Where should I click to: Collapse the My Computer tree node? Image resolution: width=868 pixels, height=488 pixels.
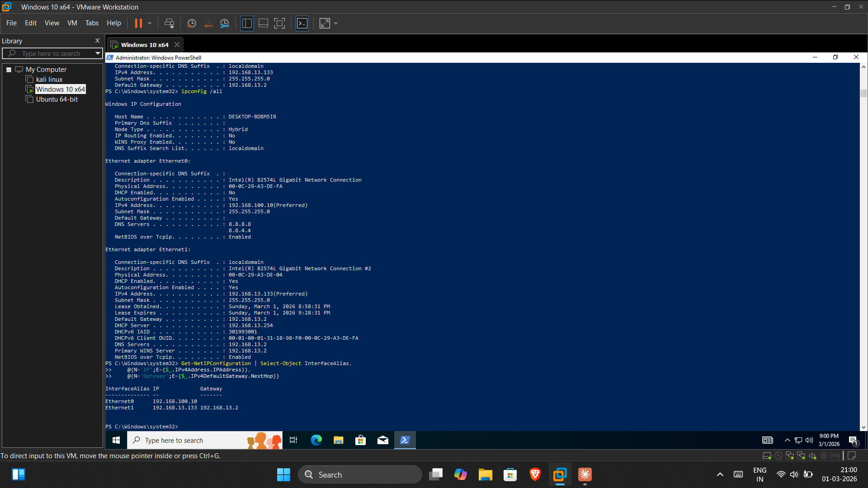[9, 70]
